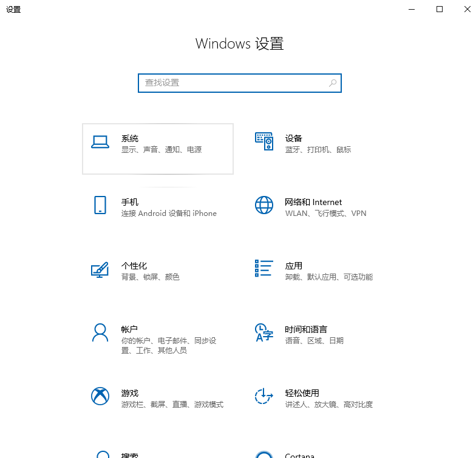This screenshot has height=458, width=476.
Task: Open 网络和 Internet settings title
Action: click(x=313, y=202)
